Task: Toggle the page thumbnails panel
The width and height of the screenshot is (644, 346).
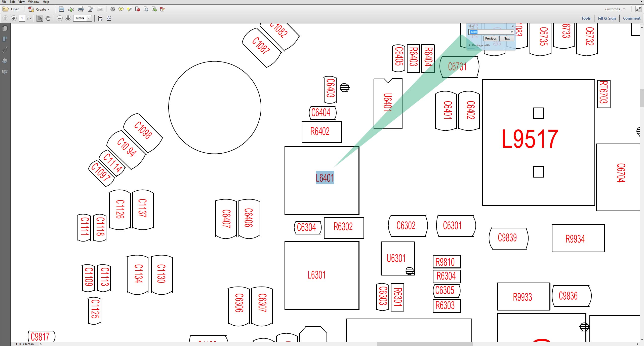Action: [x=5, y=28]
